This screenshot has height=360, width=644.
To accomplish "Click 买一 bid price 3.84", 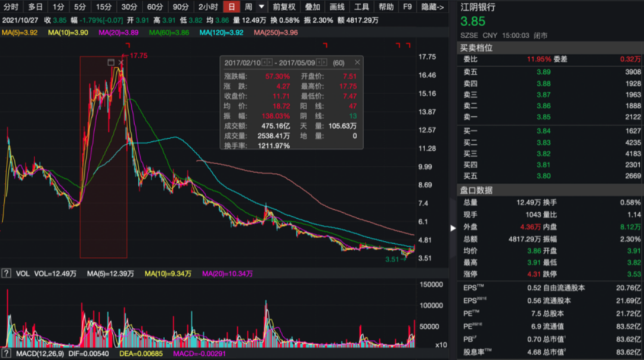I will pos(543,131).
